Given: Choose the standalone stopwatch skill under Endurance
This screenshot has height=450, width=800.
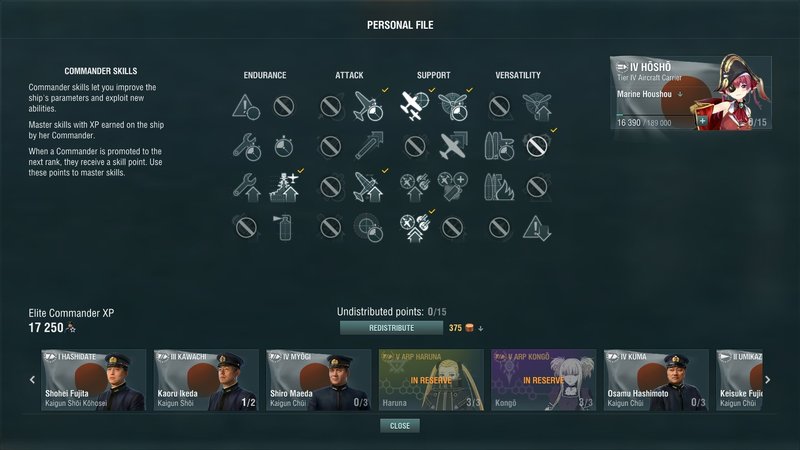Looking at the screenshot, I should (x=284, y=147).
